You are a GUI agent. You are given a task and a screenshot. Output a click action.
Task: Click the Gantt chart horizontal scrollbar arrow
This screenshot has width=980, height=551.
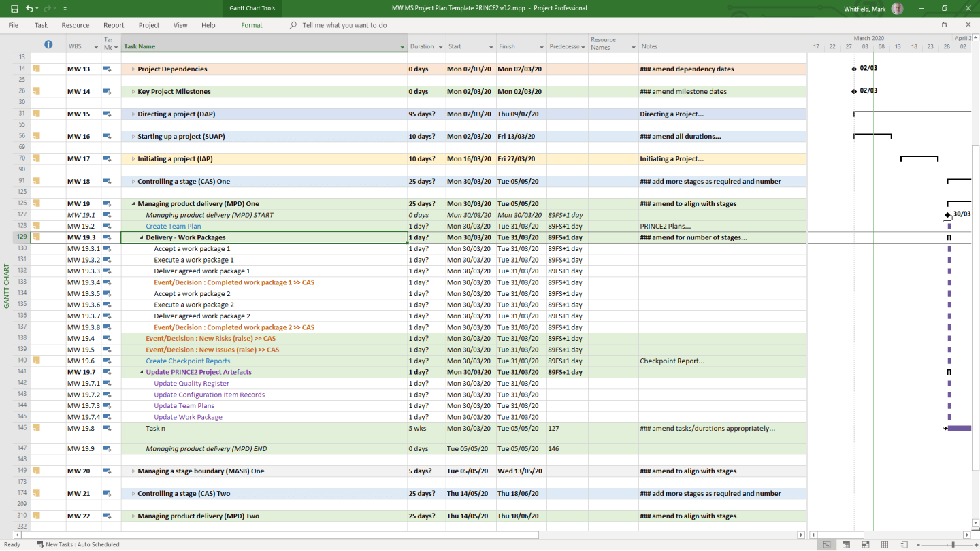967,536
